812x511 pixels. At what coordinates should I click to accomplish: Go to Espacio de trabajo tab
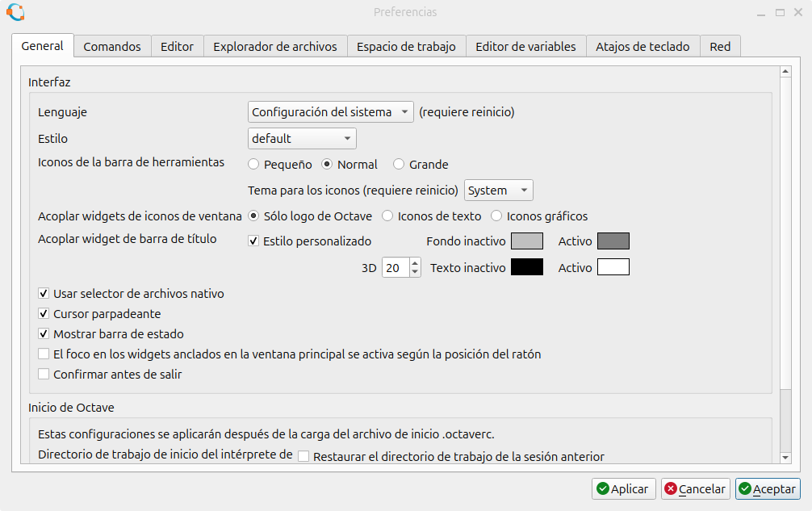406,47
